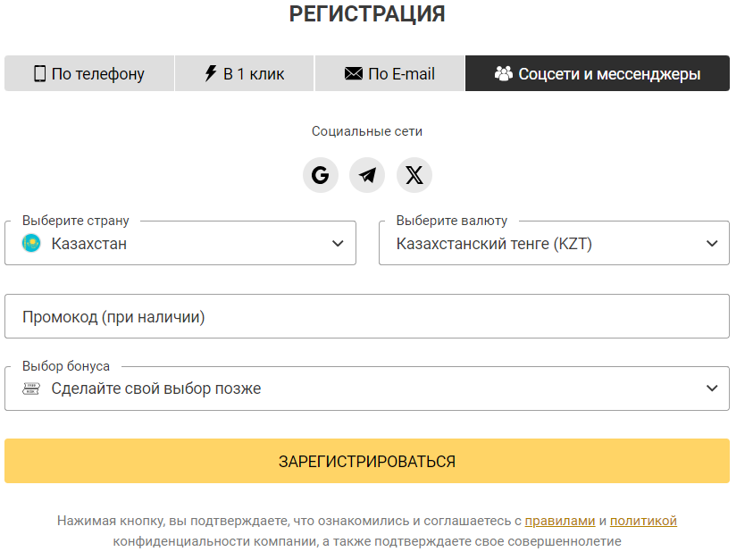Sign up with Telegram icon

(367, 174)
